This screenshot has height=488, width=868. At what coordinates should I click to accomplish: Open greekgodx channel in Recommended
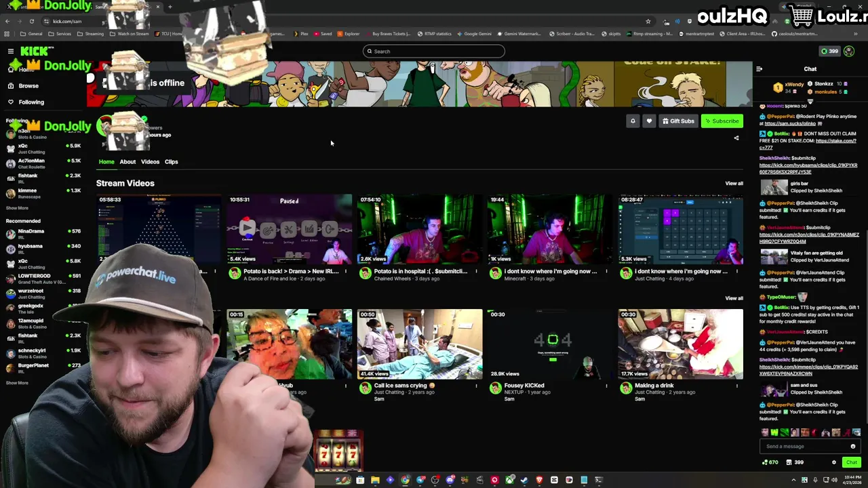coord(43,308)
